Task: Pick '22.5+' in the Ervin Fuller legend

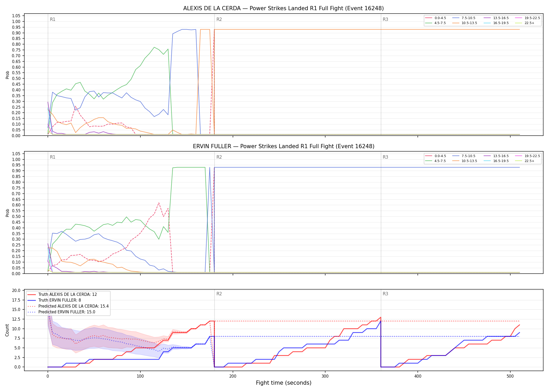Action: [x=525, y=161]
